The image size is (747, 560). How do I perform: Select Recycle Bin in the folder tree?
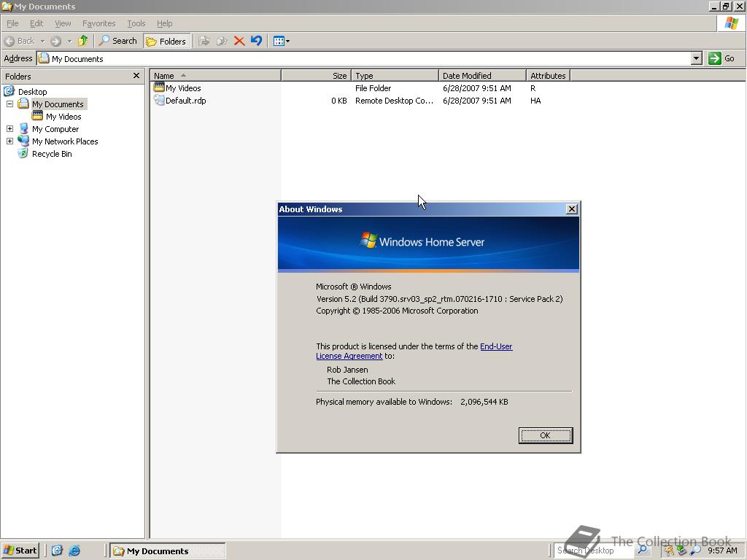click(x=52, y=153)
